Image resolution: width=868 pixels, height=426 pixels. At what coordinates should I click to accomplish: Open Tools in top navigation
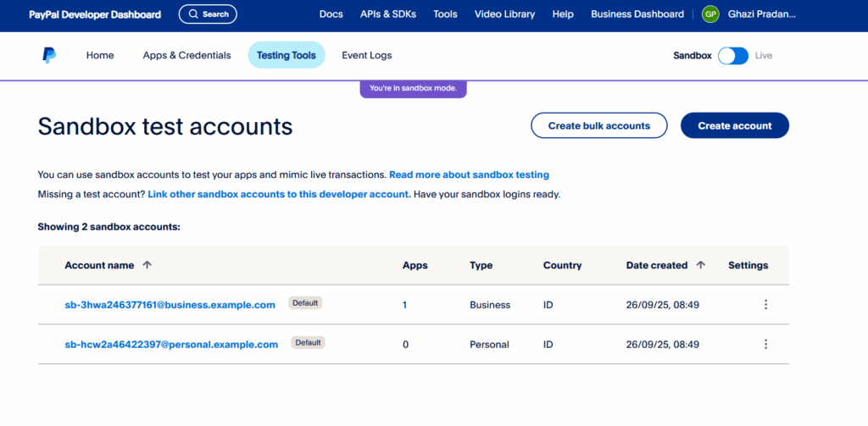coord(445,14)
